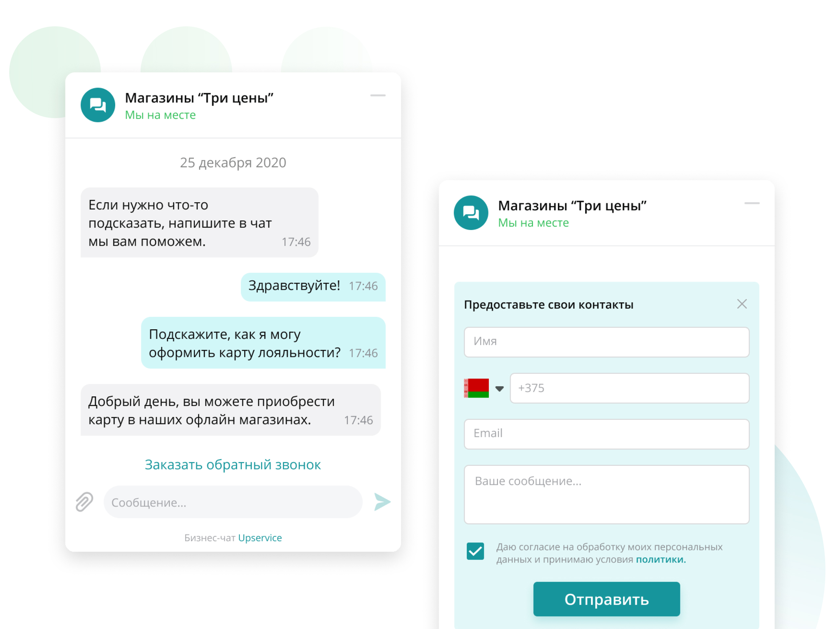Click the minimize dash icon on left chat

pyautogui.click(x=378, y=95)
